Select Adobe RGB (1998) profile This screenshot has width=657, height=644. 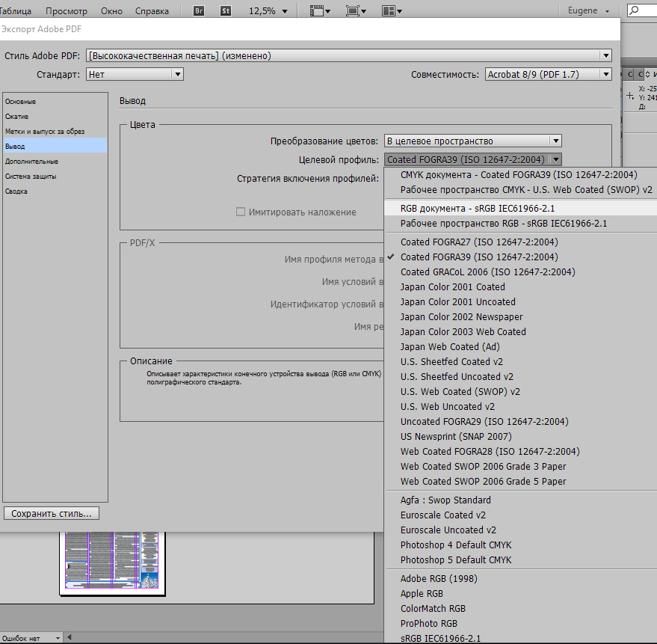(x=520, y=579)
